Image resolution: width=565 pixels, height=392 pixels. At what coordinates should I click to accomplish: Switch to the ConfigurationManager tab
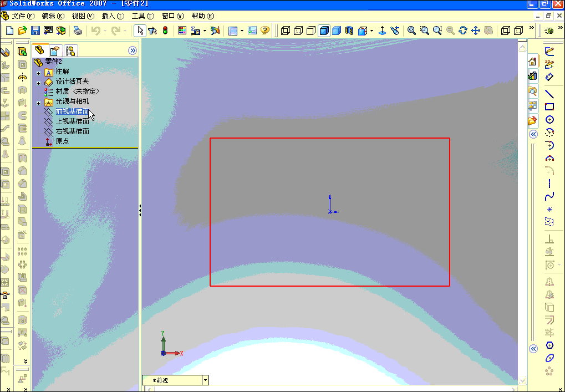click(70, 51)
